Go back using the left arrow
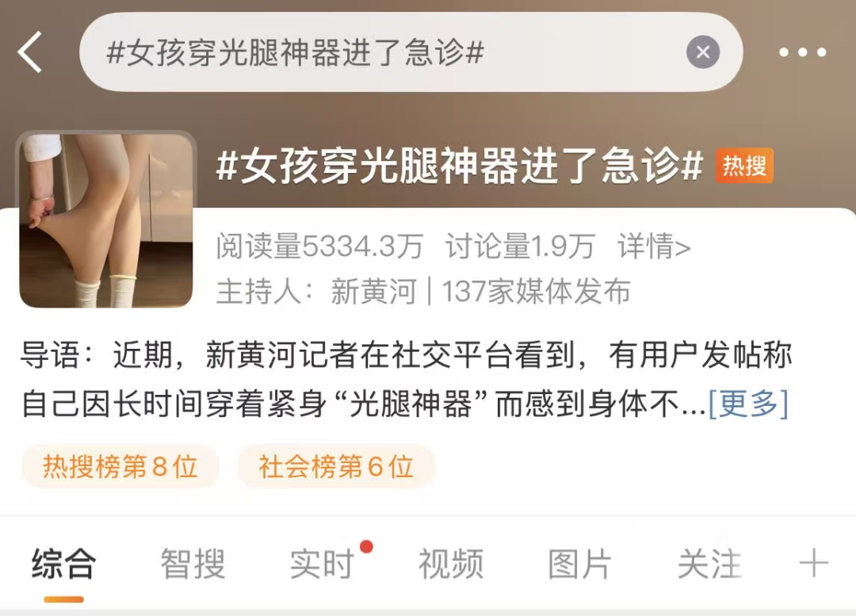The height and width of the screenshot is (616, 856). click(x=30, y=52)
